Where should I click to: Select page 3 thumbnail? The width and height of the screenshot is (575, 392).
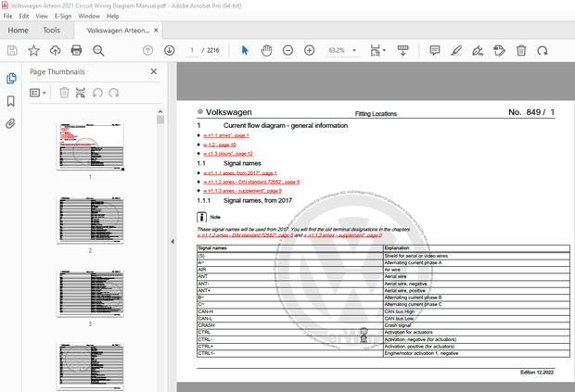pos(90,294)
